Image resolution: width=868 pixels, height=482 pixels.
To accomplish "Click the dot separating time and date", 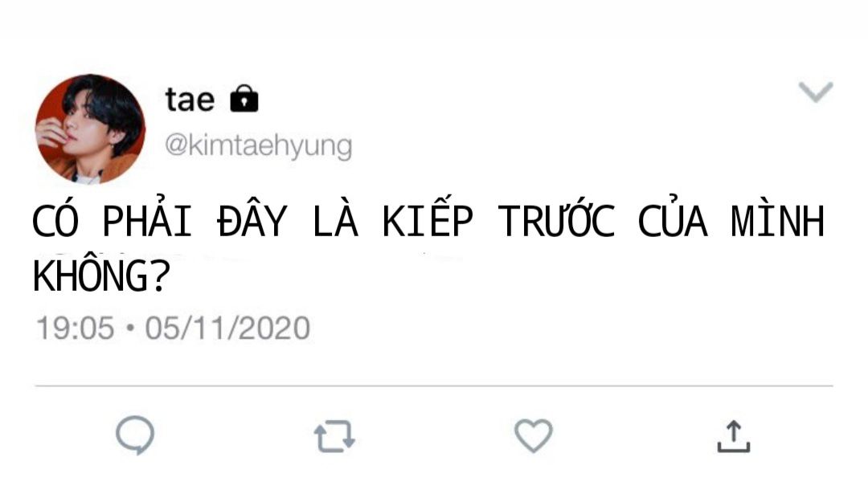I will click(130, 328).
